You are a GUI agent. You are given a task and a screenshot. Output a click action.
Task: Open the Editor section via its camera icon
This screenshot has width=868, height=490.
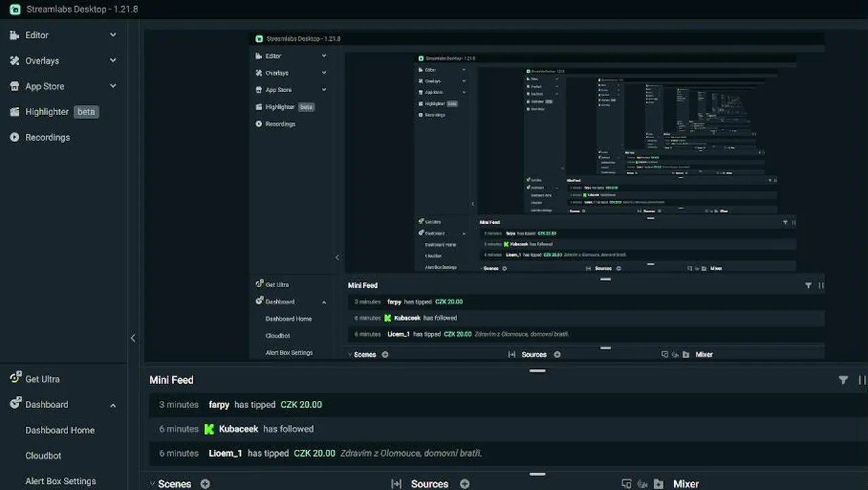tap(15, 35)
